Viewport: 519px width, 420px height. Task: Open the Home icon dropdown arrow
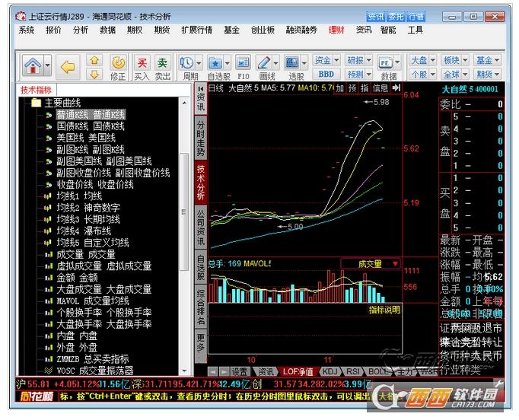click(48, 65)
